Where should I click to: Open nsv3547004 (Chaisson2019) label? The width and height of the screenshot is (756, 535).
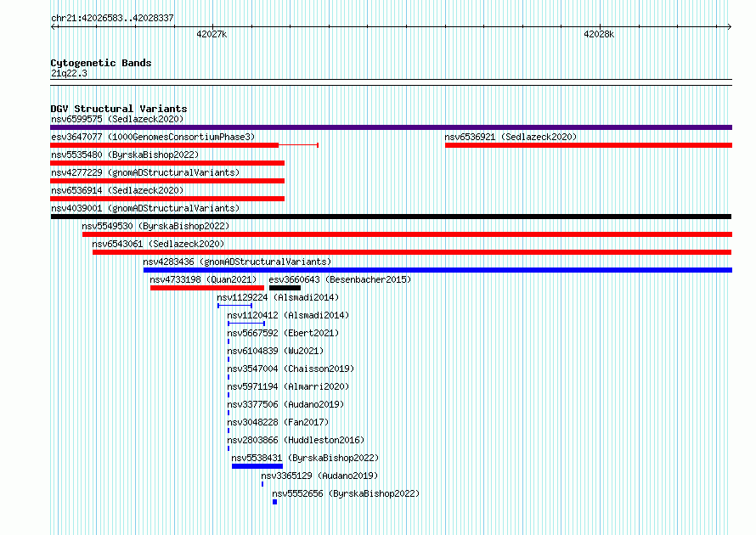pos(291,369)
